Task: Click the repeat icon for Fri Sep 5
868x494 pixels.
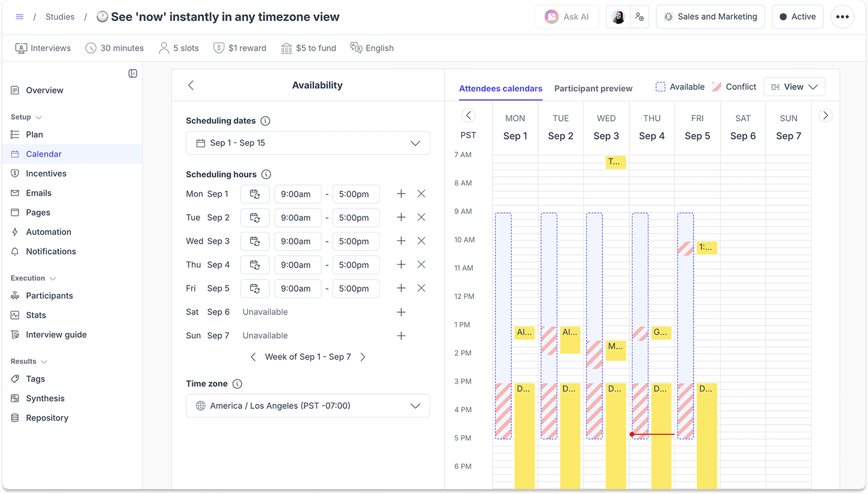Action: click(x=255, y=289)
